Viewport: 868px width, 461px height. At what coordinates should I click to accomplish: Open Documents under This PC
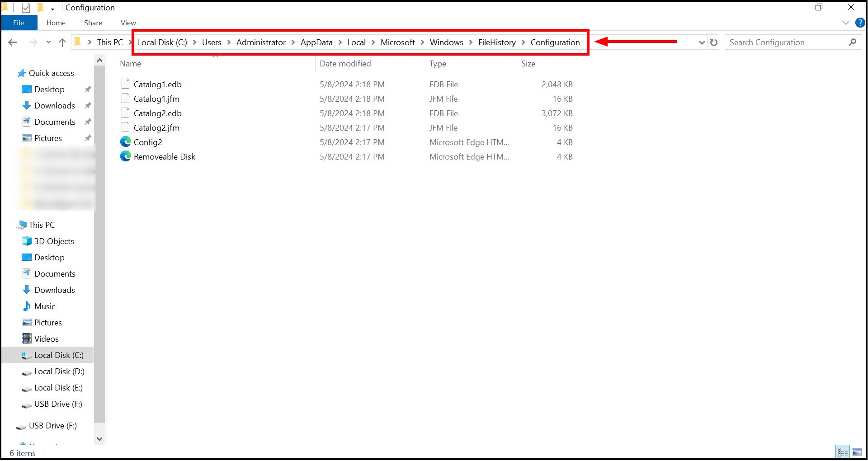tap(55, 274)
